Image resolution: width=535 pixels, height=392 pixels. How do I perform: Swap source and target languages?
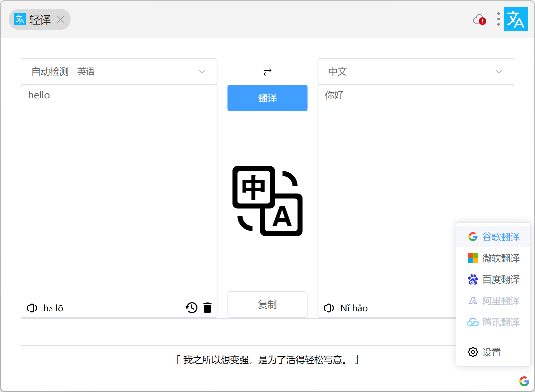[x=267, y=72]
